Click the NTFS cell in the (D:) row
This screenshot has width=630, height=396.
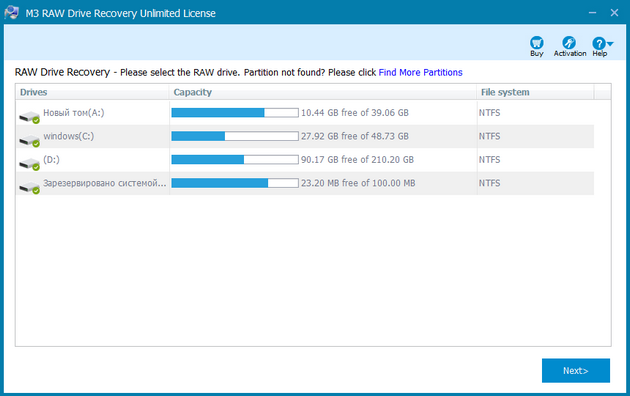pos(489,160)
